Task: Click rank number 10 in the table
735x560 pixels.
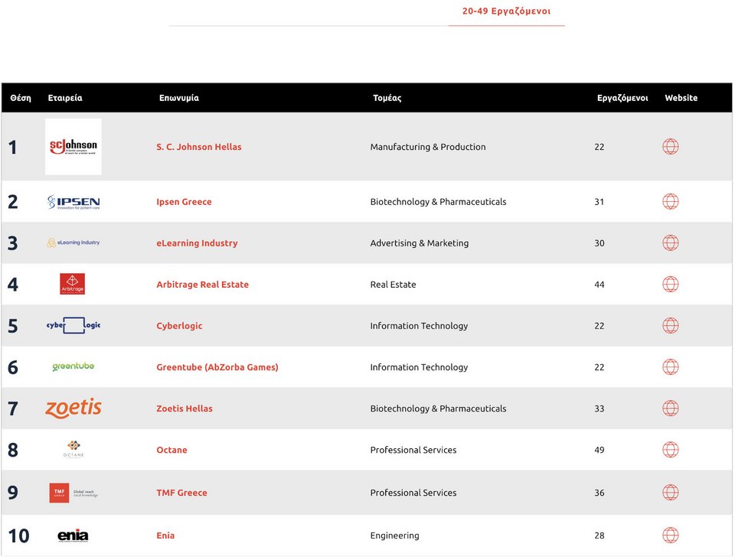Action: point(18,536)
